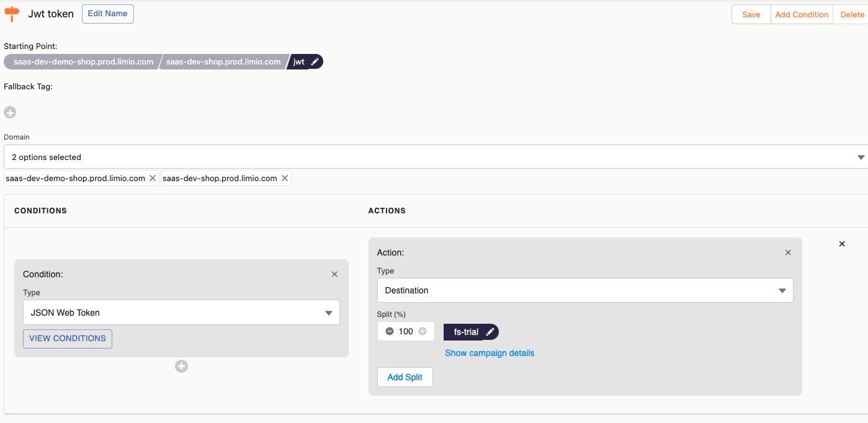Click the Save button
The image size is (868, 423).
click(x=751, y=14)
